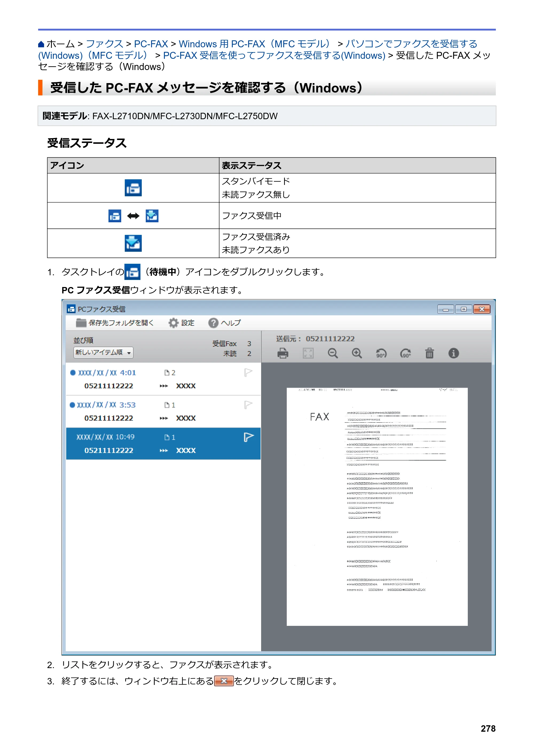Click the fit-to-window icon

coord(308,353)
